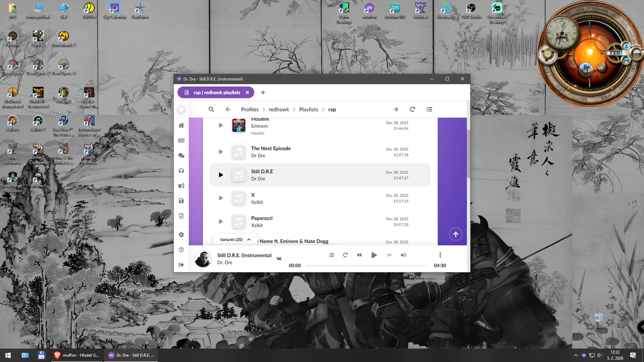Image resolution: width=644 pixels, height=362 pixels.
Task: Open a new tab with the plus button
Action: point(263,93)
